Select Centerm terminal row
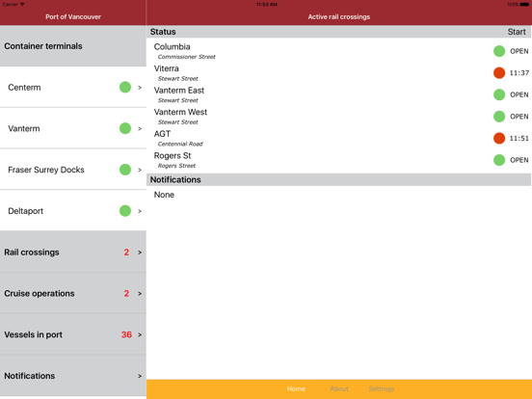Viewport: 532px width, 399px height. click(73, 87)
